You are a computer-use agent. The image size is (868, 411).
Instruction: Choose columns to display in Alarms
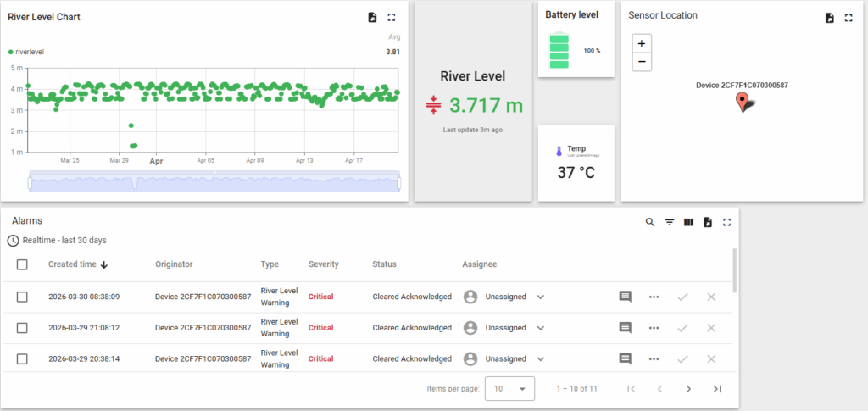(688, 222)
